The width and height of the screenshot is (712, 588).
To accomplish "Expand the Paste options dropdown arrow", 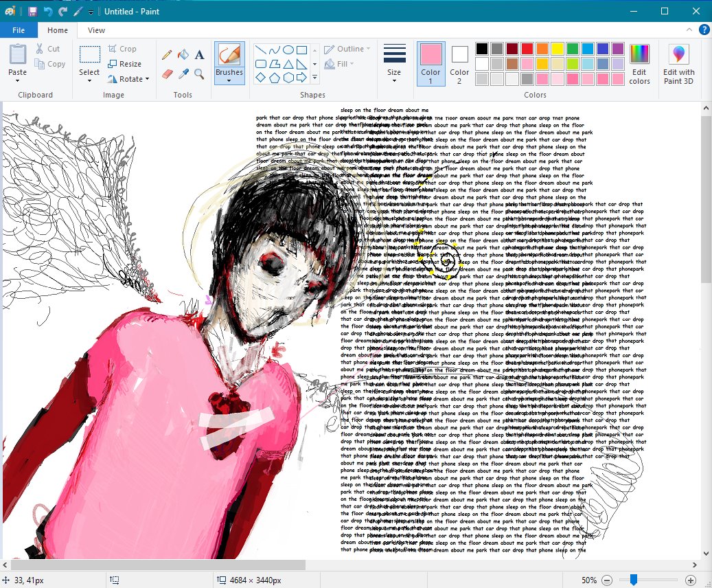I will point(17,81).
